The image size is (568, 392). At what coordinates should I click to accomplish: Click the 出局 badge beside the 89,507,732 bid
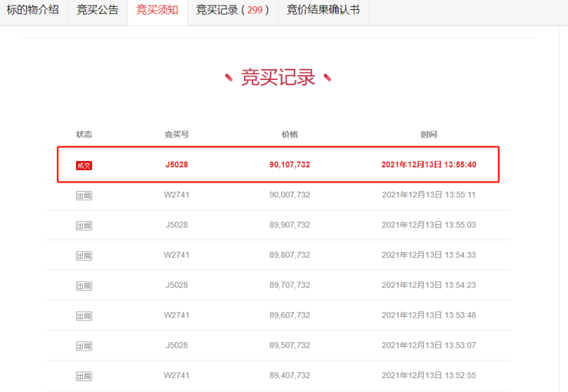click(84, 346)
